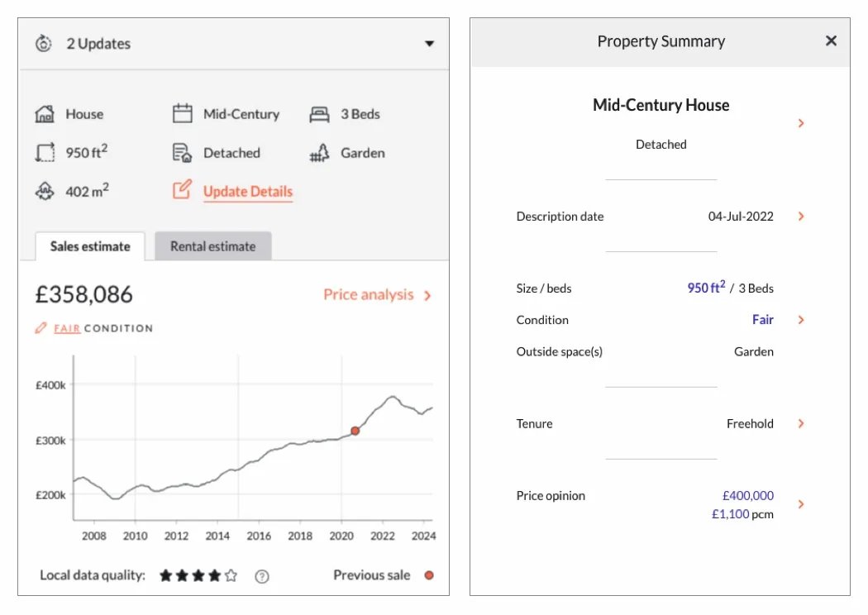Expand the 2 Updates dropdown arrow
Image resolution: width=868 pixels, height=615 pixels.
[429, 44]
